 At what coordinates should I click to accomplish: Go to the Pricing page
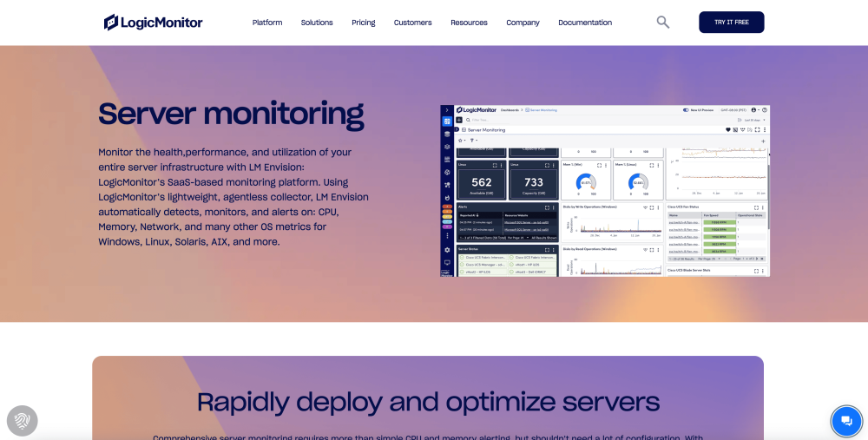pyautogui.click(x=363, y=23)
